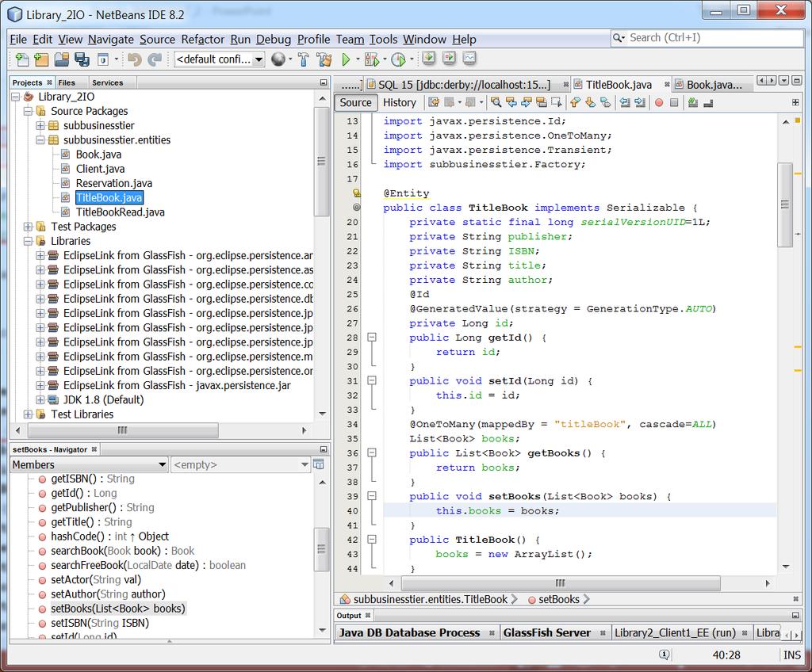
Task: Open the Navigator Members dropdown
Action: coord(162,464)
